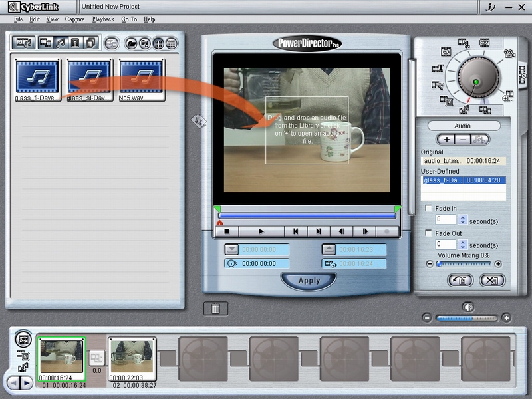This screenshot has height=399, width=532.
Task: Click the add audio plus button
Action: pos(446,140)
